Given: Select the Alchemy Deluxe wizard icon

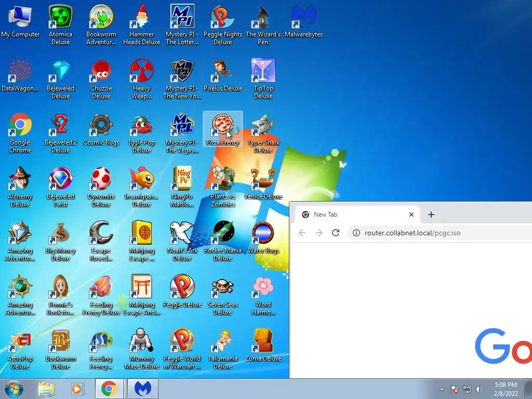Looking at the screenshot, I should click(x=20, y=187).
